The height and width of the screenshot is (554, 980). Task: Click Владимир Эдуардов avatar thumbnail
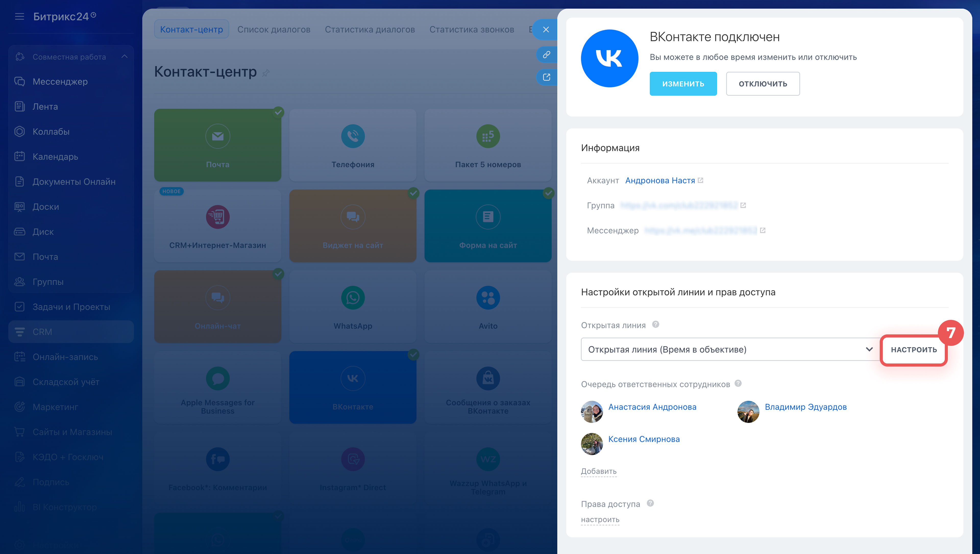[748, 411]
